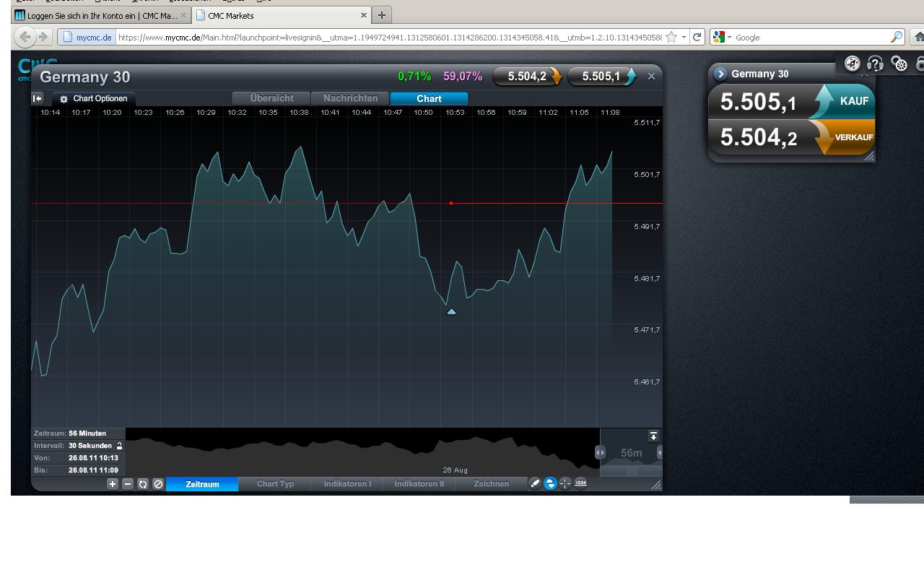Image resolution: width=924 pixels, height=578 pixels.
Task: Click the browser forward arrow
Action: 43,37
